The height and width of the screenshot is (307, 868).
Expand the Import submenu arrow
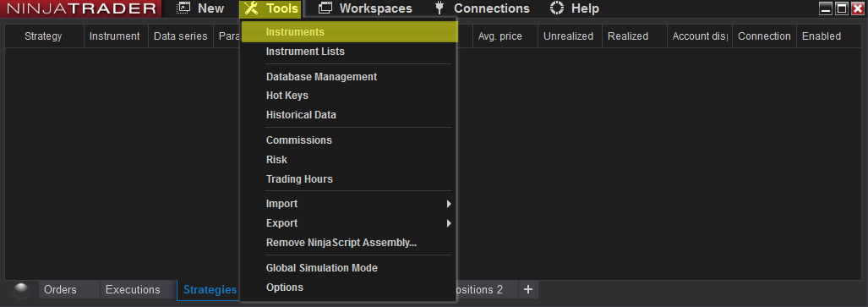pyautogui.click(x=449, y=204)
